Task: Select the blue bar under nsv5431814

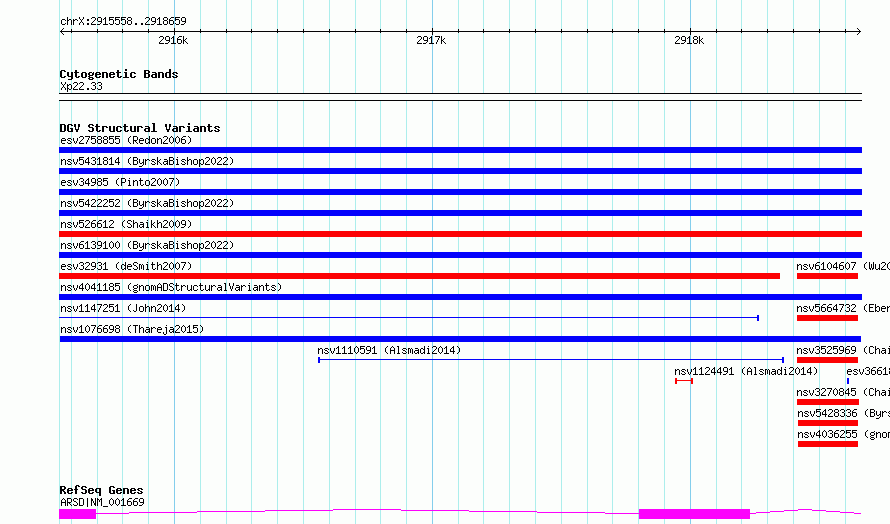Action: pyautogui.click(x=460, y=171)
